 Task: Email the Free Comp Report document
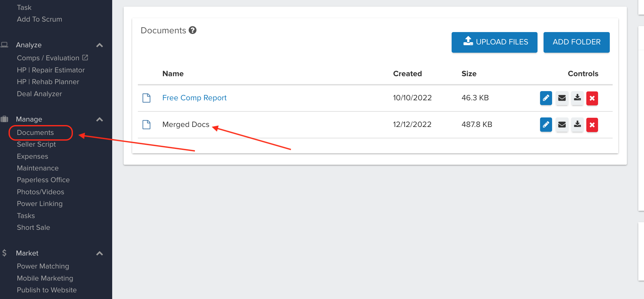(x=562, y=98)
